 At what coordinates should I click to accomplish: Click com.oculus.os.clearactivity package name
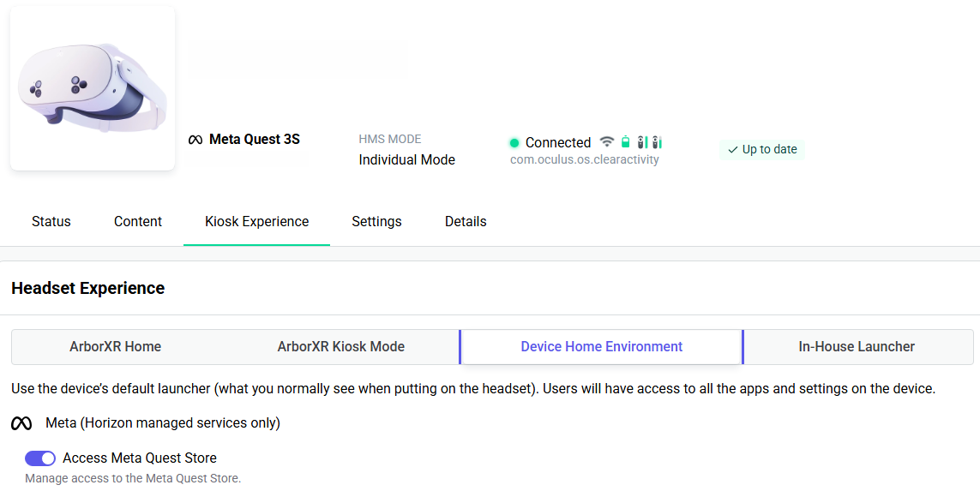coord(585,160)
